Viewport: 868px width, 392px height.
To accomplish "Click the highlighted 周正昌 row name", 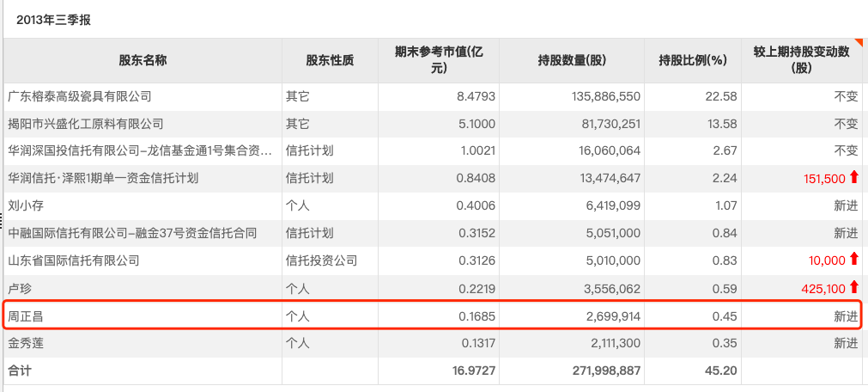I will pos(26,316).
